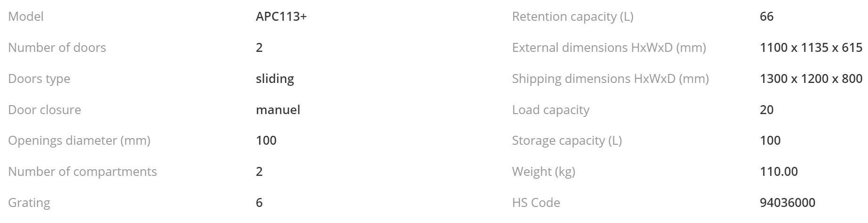Select the 1100 x 1135 x 615 value

coord(811,48)
